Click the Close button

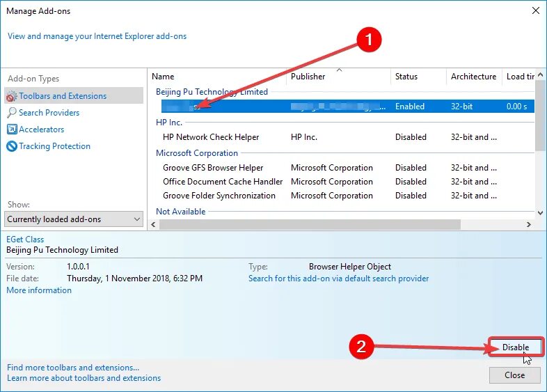point(514,375)
